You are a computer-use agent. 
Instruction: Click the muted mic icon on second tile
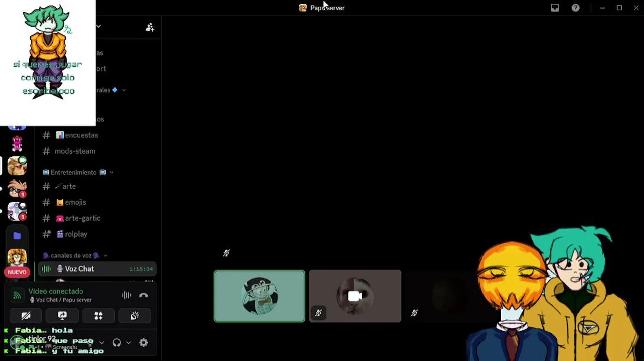pos(318,313)
